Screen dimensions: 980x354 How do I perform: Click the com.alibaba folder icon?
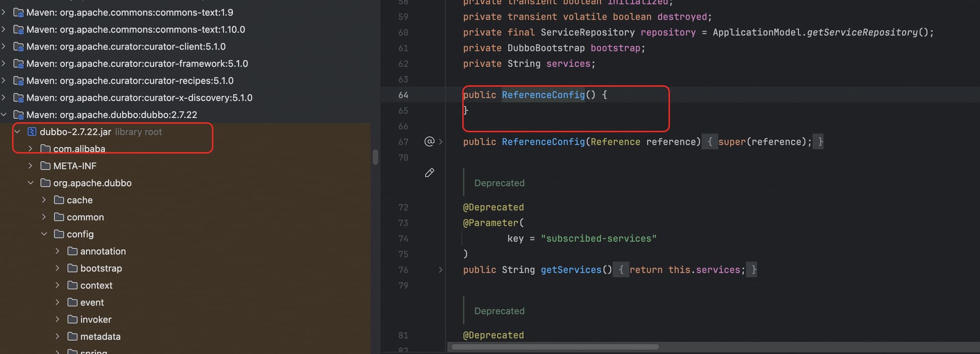pyautogui.click(x=45, y=149)
